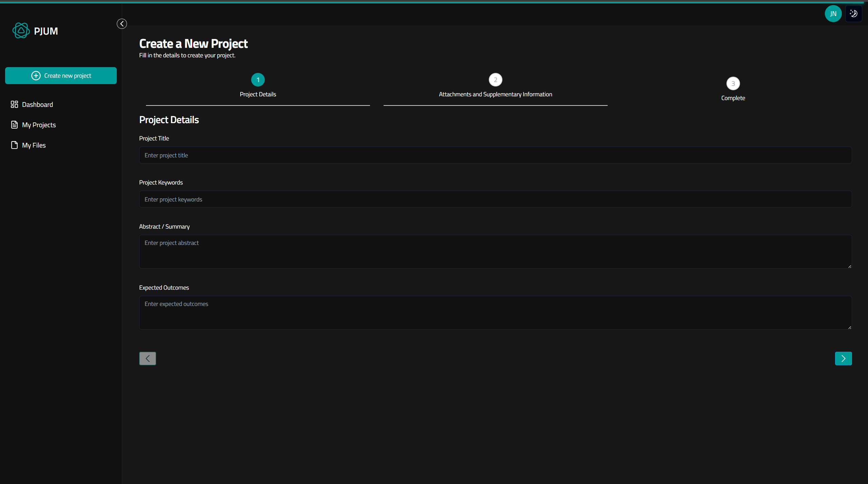Click the Create new project button

(x=61, y=76)
